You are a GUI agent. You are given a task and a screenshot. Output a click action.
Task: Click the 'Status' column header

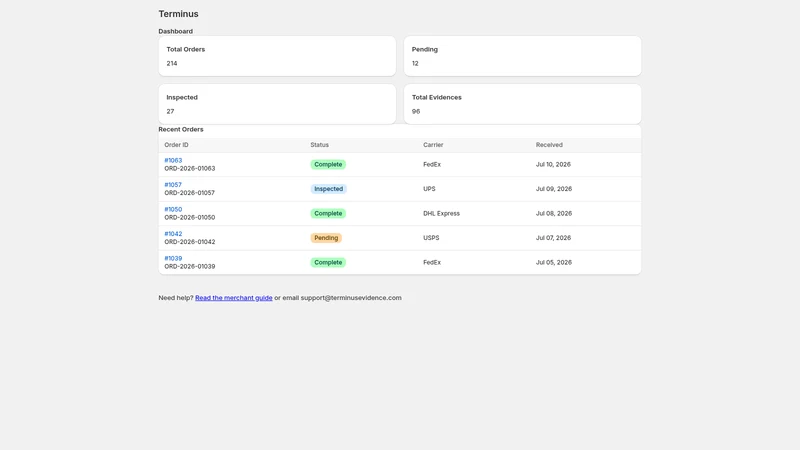pos(319,145)
